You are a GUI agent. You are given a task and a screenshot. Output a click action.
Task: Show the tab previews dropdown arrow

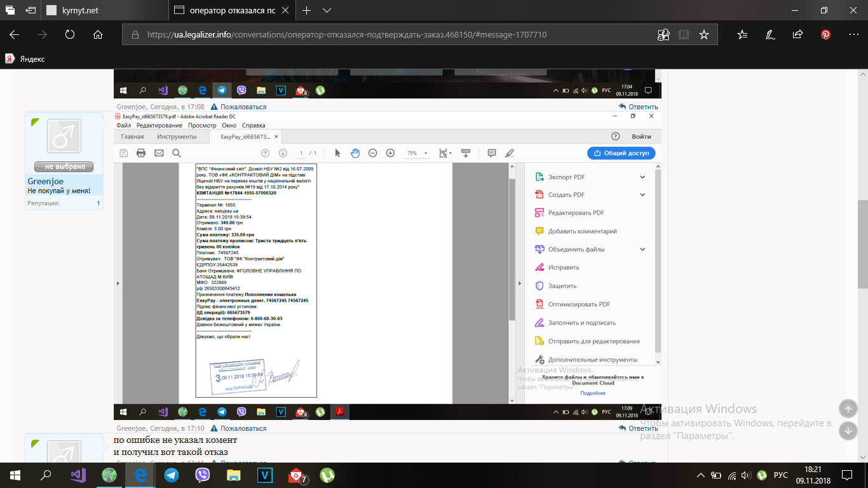pos(327,11)
